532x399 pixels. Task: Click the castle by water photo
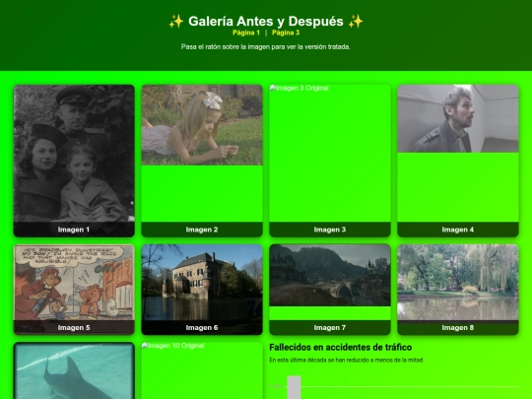tap(202, 289)
